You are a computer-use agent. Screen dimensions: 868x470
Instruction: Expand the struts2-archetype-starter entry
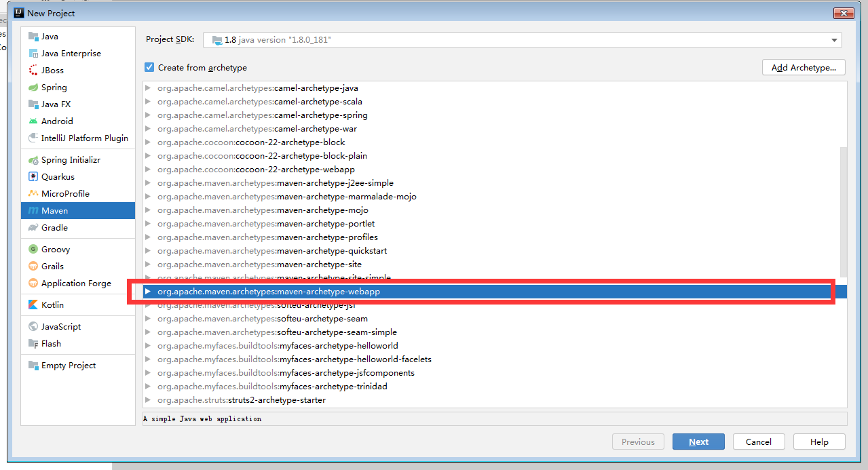(x=147, y=400)
